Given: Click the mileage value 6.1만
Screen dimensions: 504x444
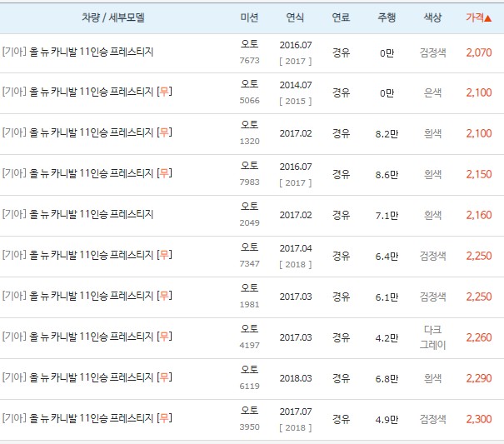Looking at the screenshot, I should [387, 297].
